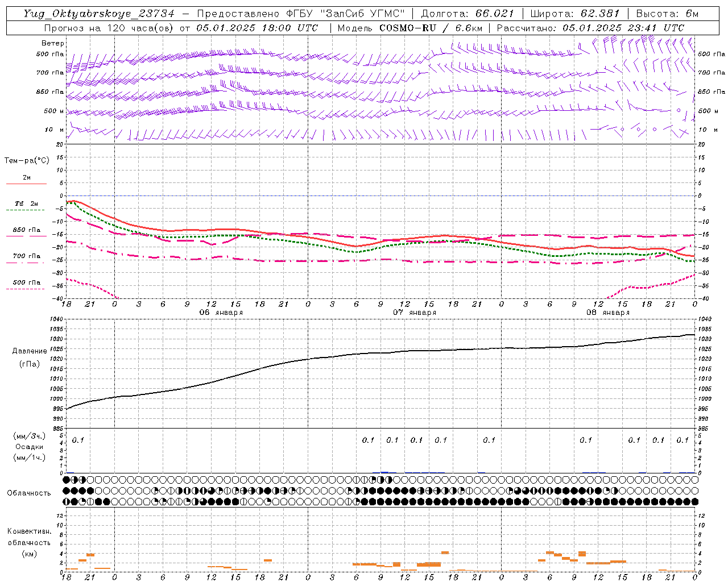
Task: Click the Облачность panel label
Action: [x=29, y=493]
